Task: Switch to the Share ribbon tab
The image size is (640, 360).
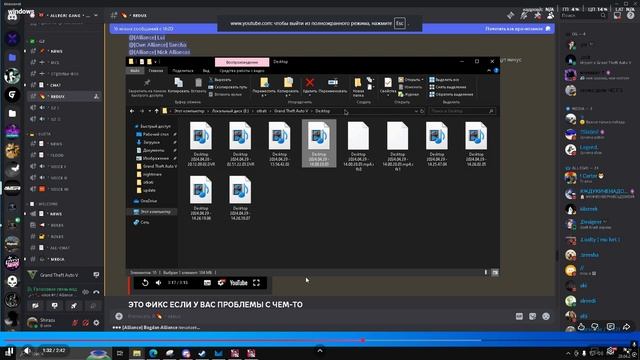Action: [182, 71]
